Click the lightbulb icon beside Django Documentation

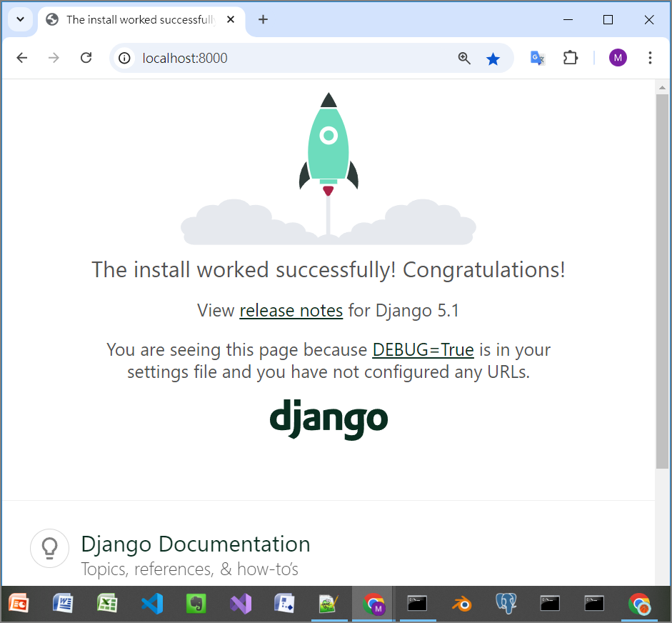coord(50,549)
